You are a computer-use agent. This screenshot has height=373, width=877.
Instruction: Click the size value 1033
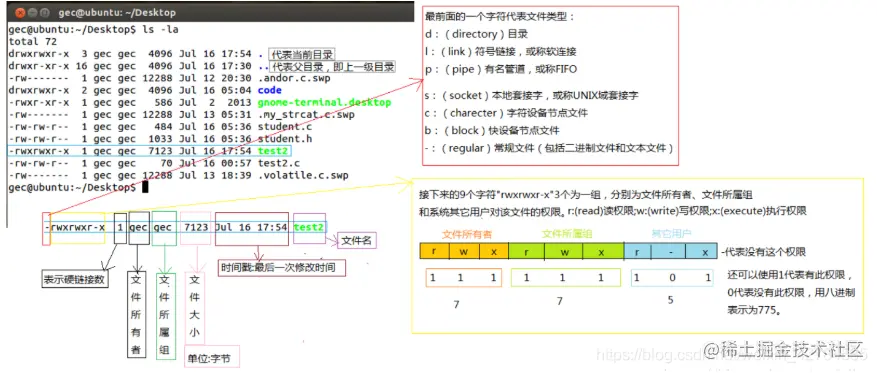161,139
